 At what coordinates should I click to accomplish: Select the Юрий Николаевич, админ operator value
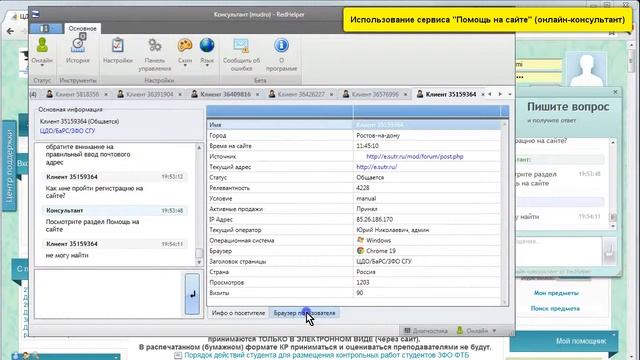click(x=393, y=230)
